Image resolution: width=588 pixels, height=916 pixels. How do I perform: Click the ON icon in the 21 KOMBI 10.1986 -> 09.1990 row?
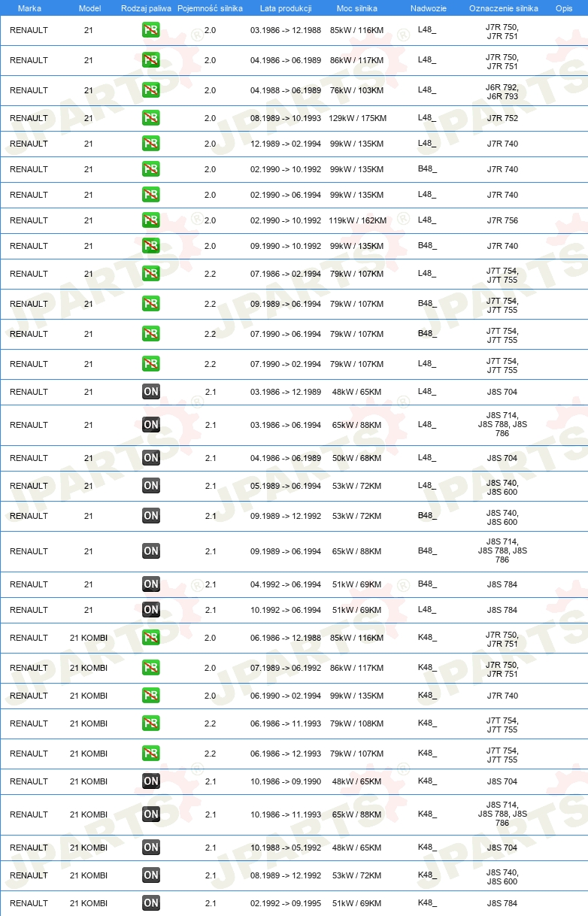point(151,781)
